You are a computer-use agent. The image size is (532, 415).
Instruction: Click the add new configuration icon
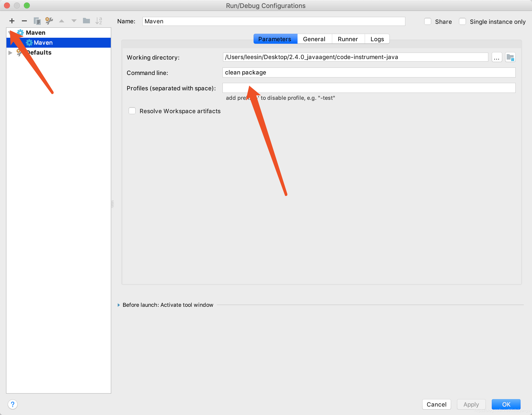pyautogui.click(x=12, y=21)
